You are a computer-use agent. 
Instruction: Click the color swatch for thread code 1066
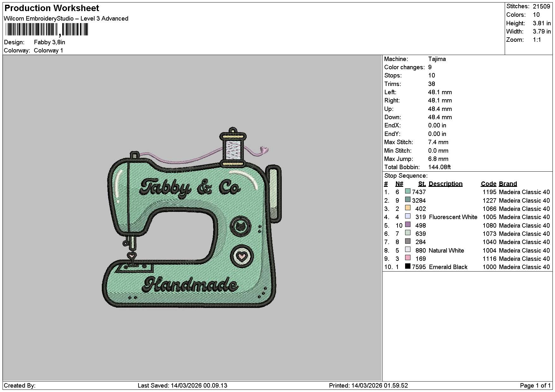click(x=408, y=208)
